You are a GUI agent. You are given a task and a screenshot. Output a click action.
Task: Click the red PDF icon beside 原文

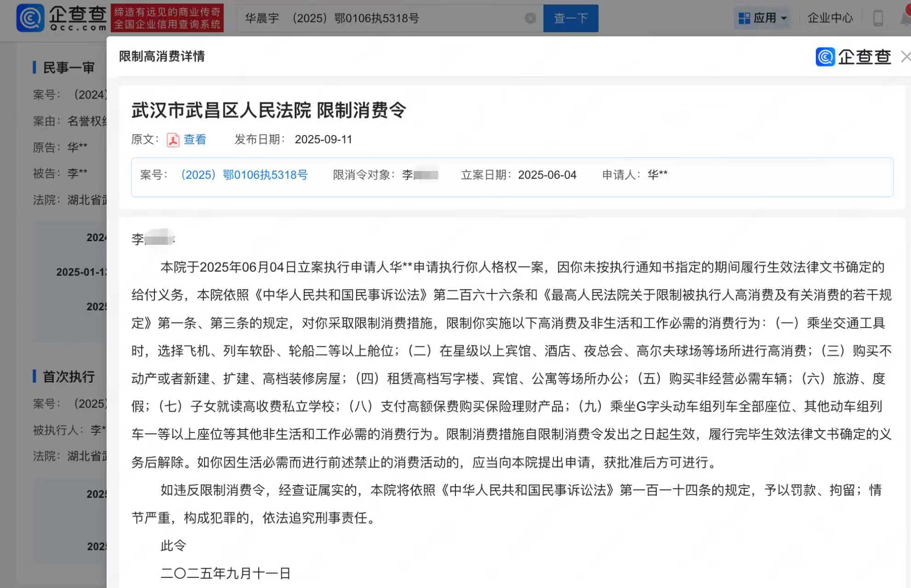tap(173, 140)
